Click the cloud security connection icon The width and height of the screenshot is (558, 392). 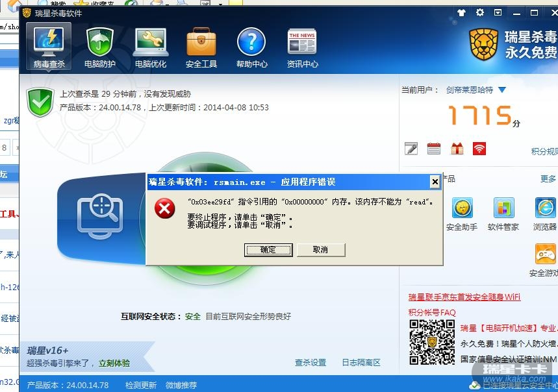[x=475, y=385]
